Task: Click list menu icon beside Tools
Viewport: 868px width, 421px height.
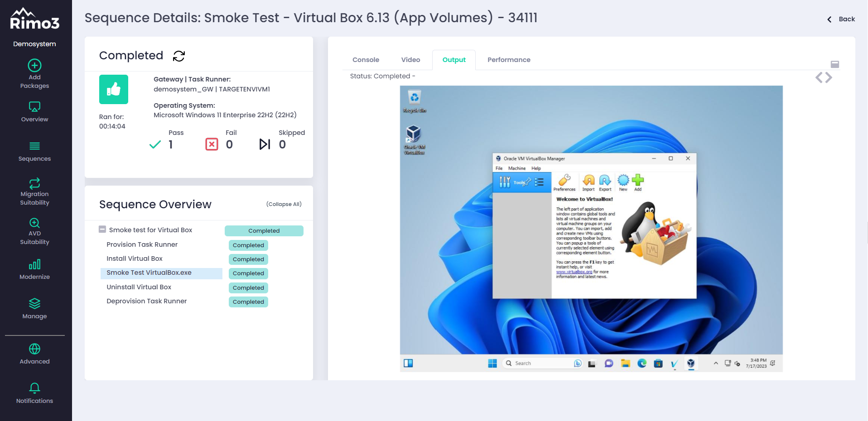Action: 539,182
